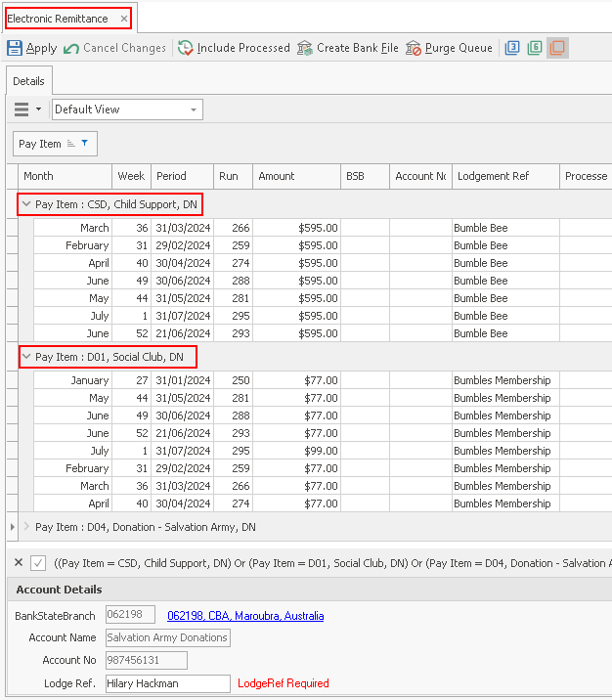Open the 062198, CBA, Maroubra, Australia link
Viewport: 612px width, 700px height.
(245, 616)
